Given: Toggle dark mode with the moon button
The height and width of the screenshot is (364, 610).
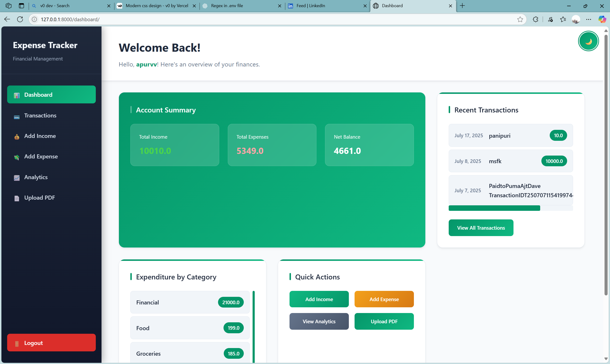Looking at the screenshot, I should [588, 41].
